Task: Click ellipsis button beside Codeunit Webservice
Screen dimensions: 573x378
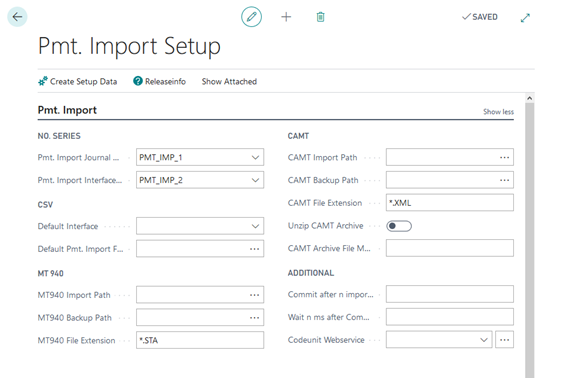Action: point(505,340)
